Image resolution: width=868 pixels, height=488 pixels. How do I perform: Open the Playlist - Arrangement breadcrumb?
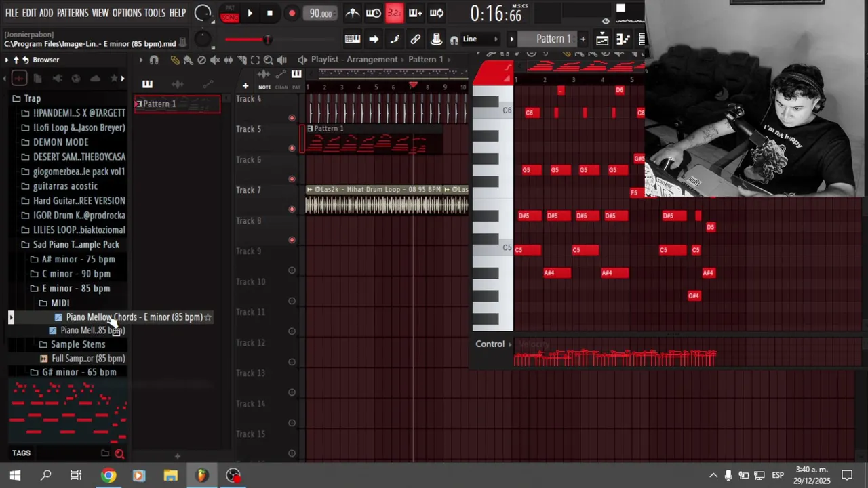coord(355,60)
